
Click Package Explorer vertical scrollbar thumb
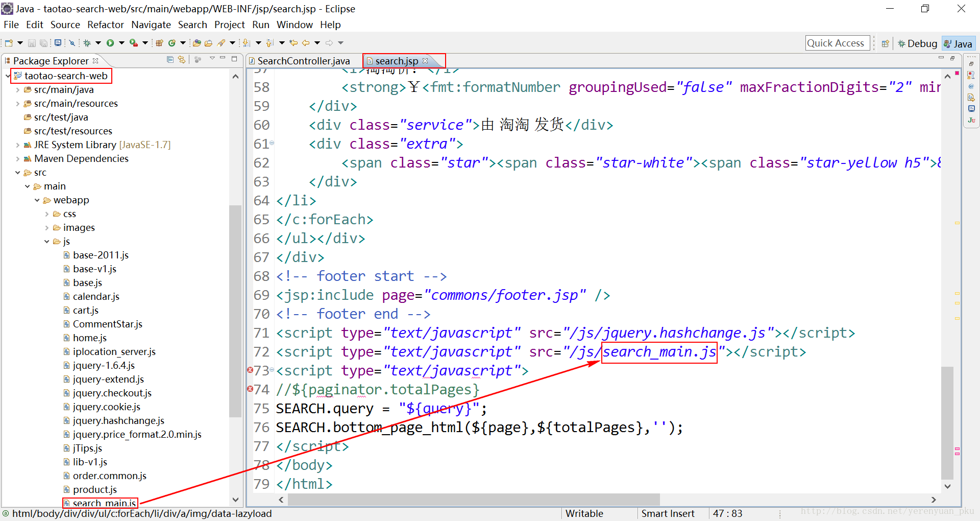point(235,311)
